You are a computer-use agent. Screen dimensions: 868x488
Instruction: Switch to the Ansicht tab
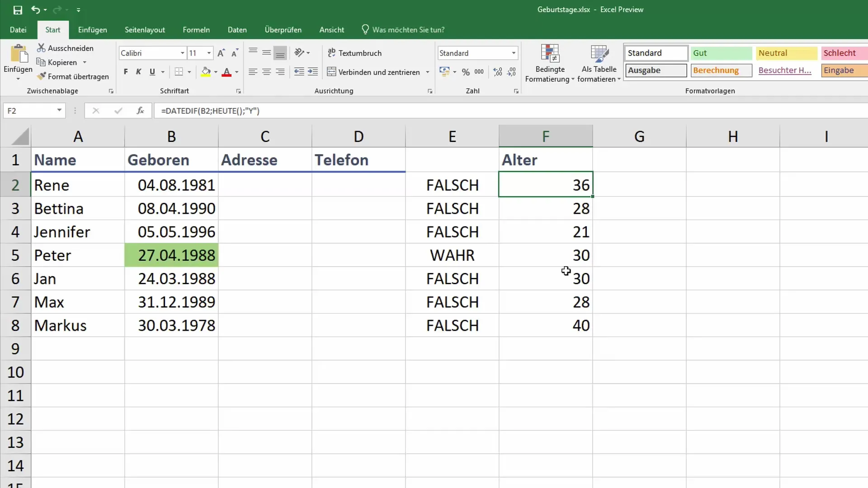[x=332, y=30]
